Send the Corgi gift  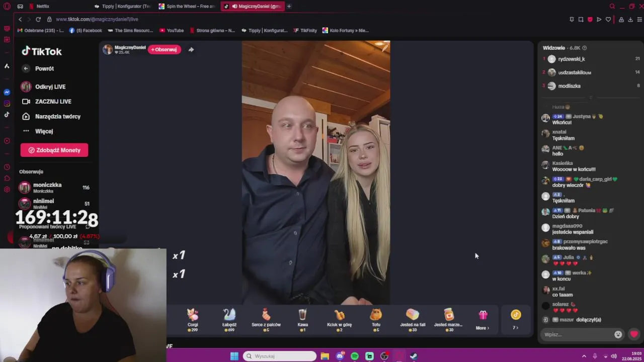click(x=193, y=320)
